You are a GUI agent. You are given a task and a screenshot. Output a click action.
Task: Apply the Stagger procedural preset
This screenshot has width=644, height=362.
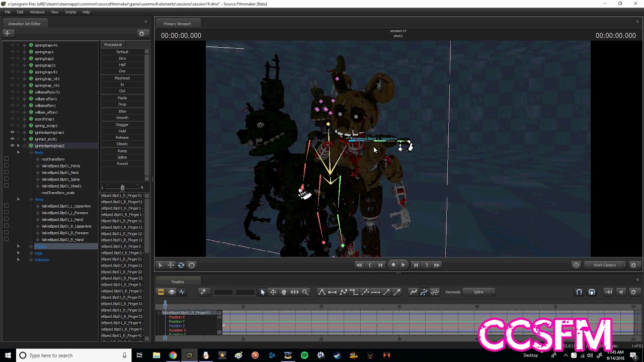pos(122,125)
